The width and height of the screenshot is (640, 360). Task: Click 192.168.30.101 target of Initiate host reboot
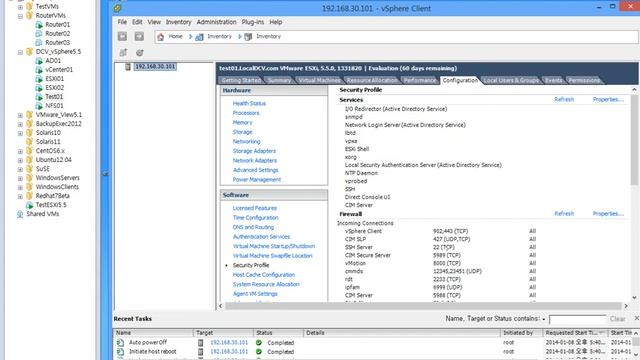(229, 351)
